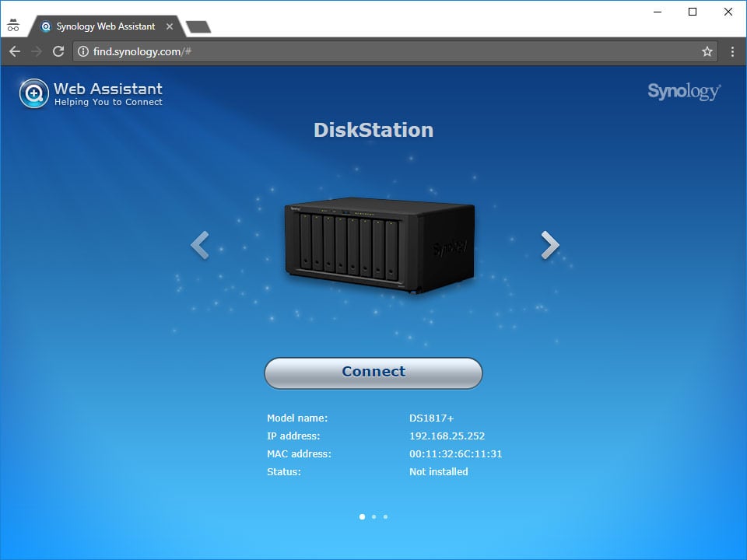Click the Status label
This screenshot has height=560, width=747.
click(283, 472)
